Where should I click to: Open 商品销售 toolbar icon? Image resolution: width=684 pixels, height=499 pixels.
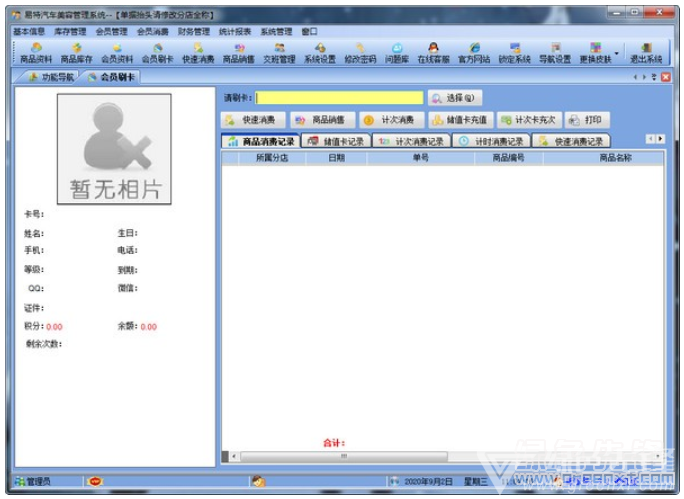coord(239,53)
